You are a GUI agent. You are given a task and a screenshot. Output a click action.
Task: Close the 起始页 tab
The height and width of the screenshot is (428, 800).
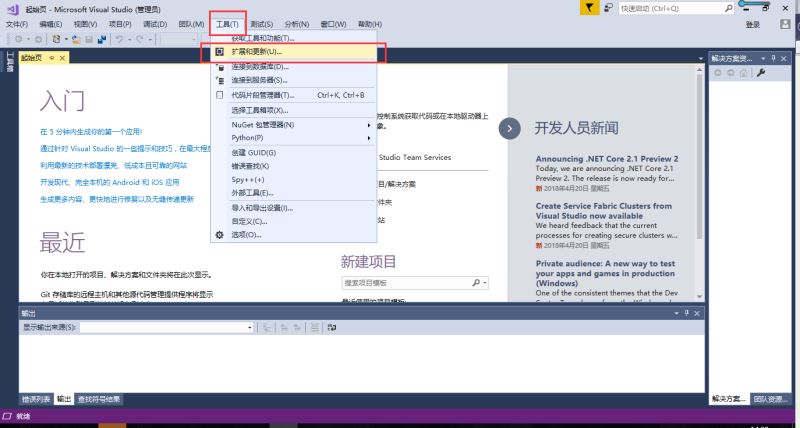click(62, 58)
